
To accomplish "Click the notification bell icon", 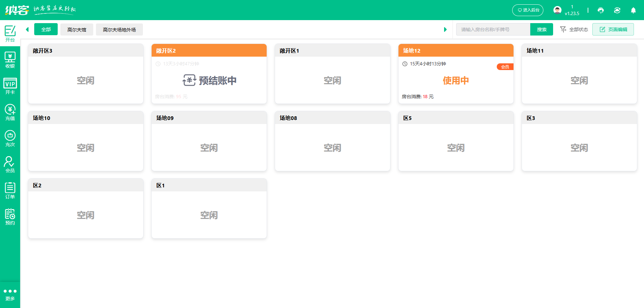I will point(633,10).
